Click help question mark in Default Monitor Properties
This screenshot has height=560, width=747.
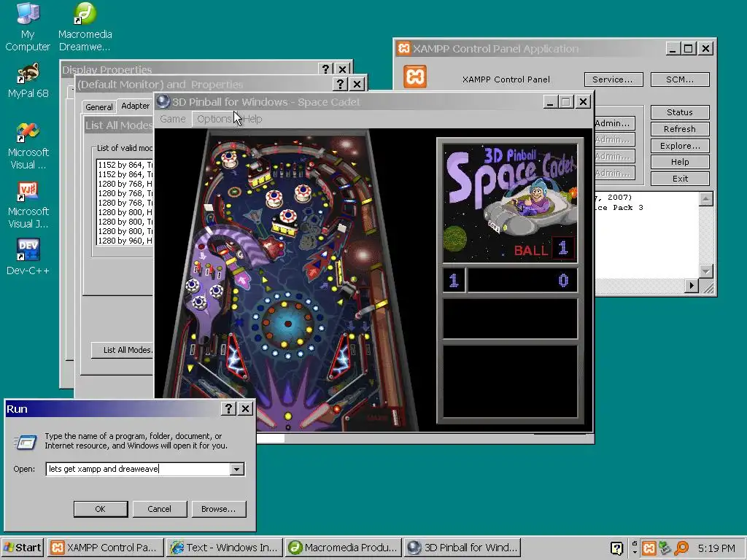(x=340, y=85)
